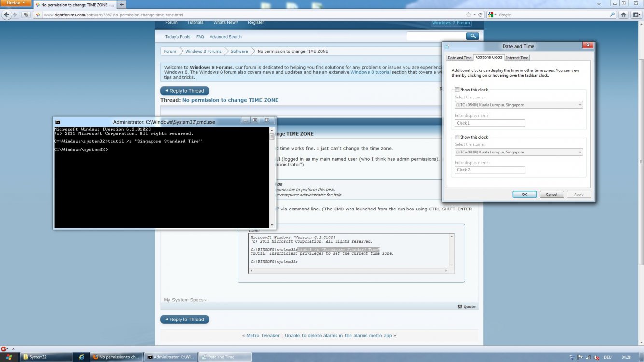This screenshot has height=362, width=644.
Task: Click OK in the Date and Time dialog
Action: [524, 195]
